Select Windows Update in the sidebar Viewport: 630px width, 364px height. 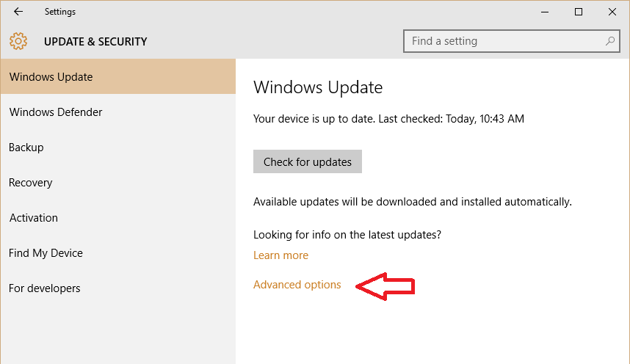tap(118, 76)
